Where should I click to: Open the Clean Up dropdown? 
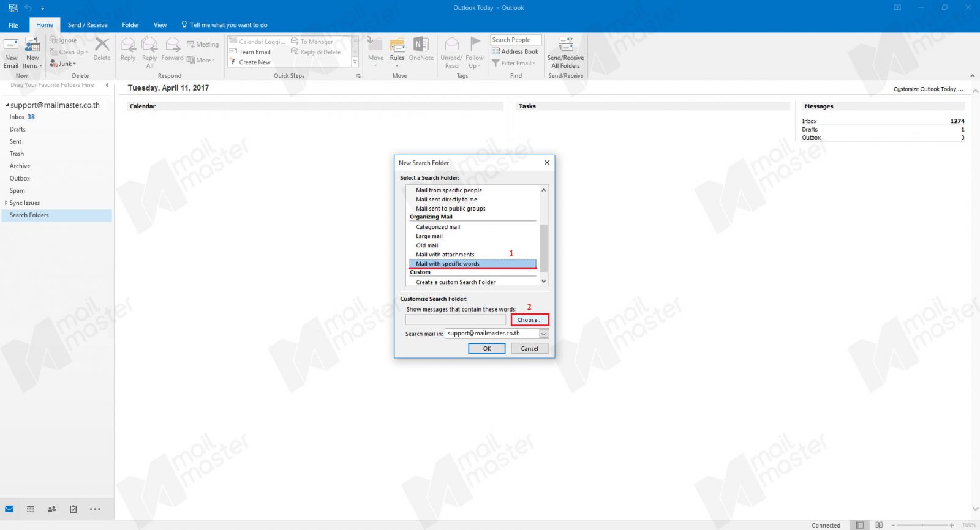pyautogui.click(x=69, y=52)
